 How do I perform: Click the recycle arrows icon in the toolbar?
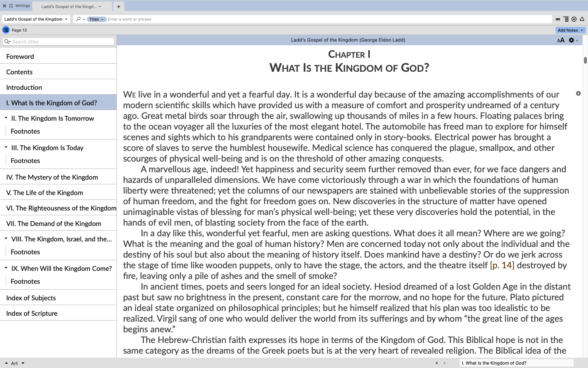(x=582, y=19)
